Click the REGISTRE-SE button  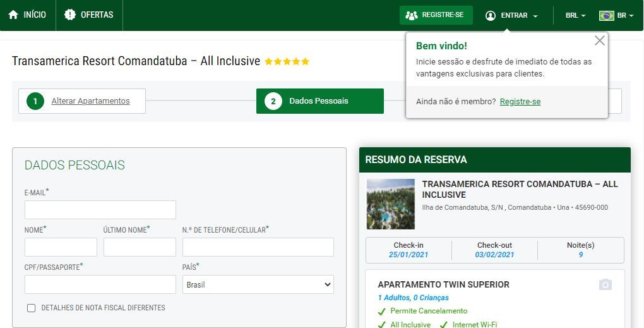coord(436,15)
